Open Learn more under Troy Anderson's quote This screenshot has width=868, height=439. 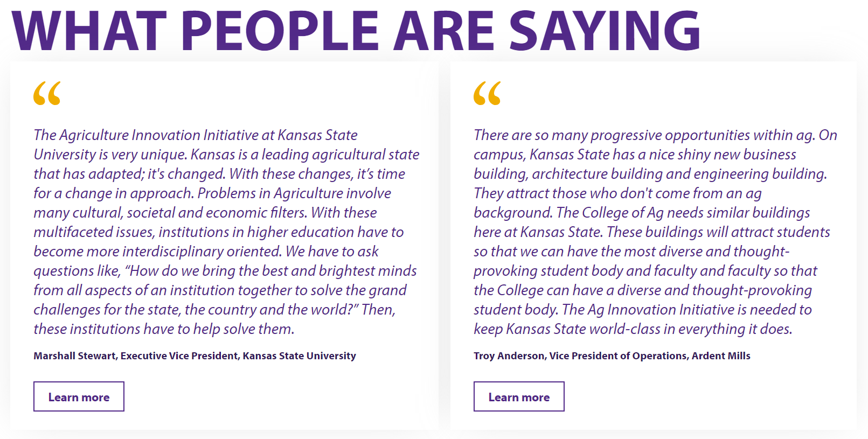[x=518, y=397]
